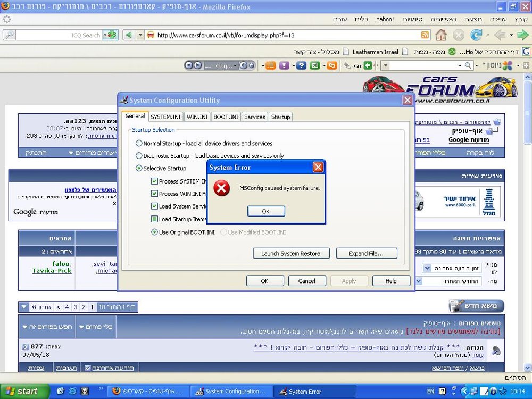The height and width of the screenshot is (399, 532).
Task: Open the back button history dropdown
Action: tap(511, 35)
